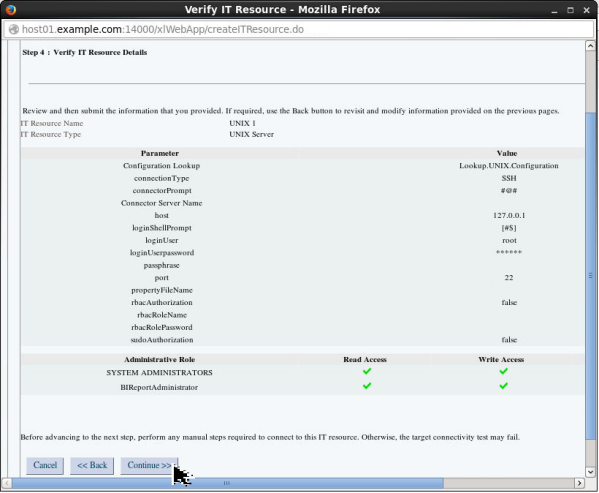Click the address bar URL field
Viewport: 599px width, 493px height.
pyautogui.click(x=298, y=29)
